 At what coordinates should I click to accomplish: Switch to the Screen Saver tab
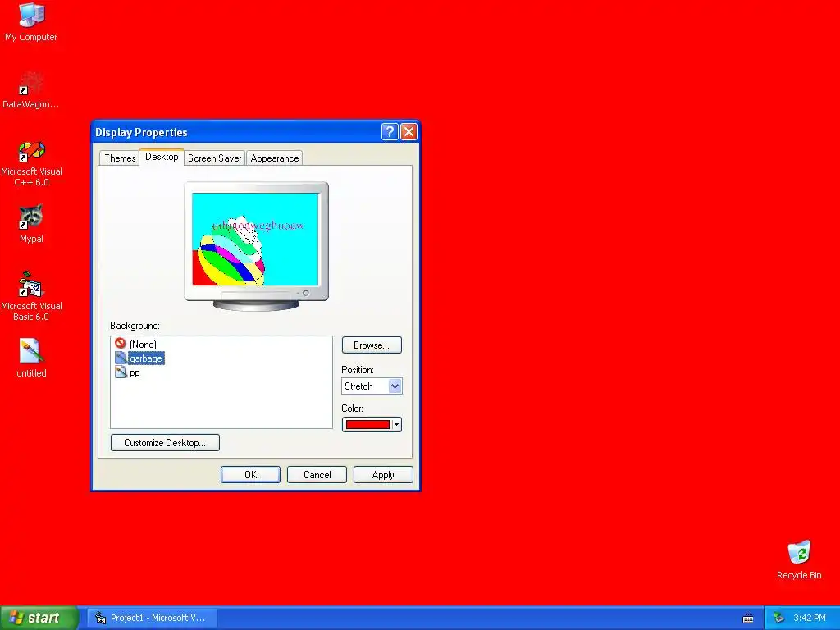[x=214, y=158]
